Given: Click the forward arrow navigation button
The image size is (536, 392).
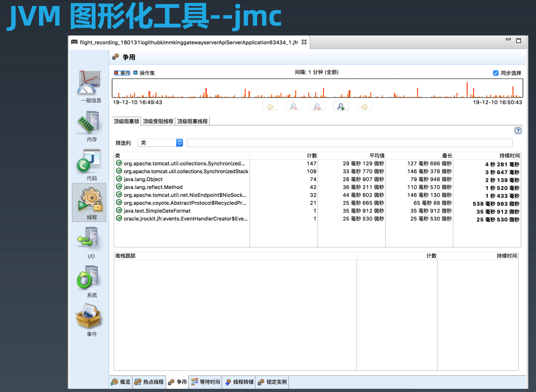Looking at the screenshot, I should click(364, 106).
